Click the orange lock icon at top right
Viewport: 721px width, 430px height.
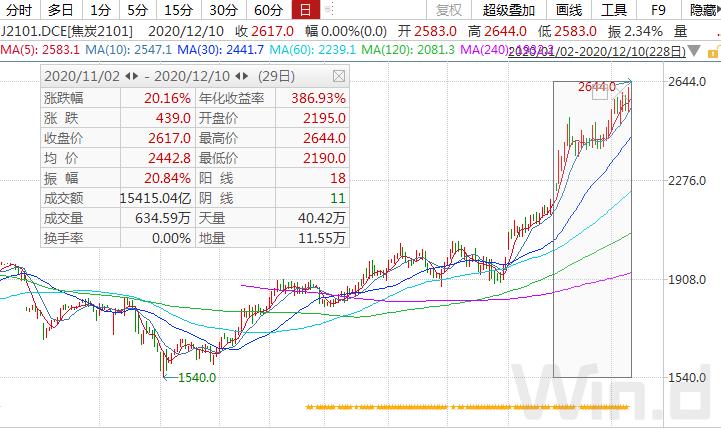715,51
